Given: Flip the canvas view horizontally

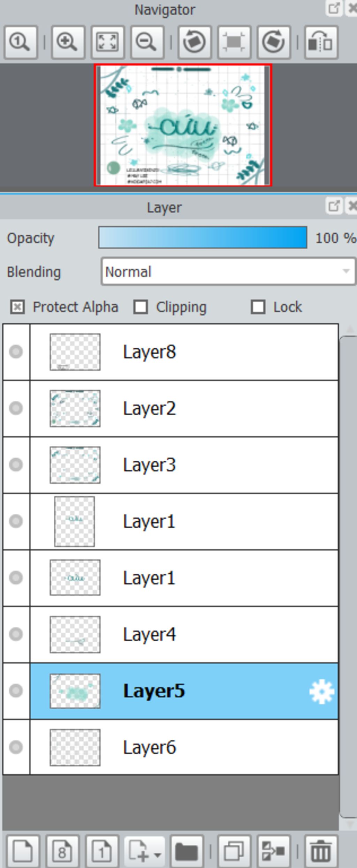Looking at the screenshot, I should [321, 43].
